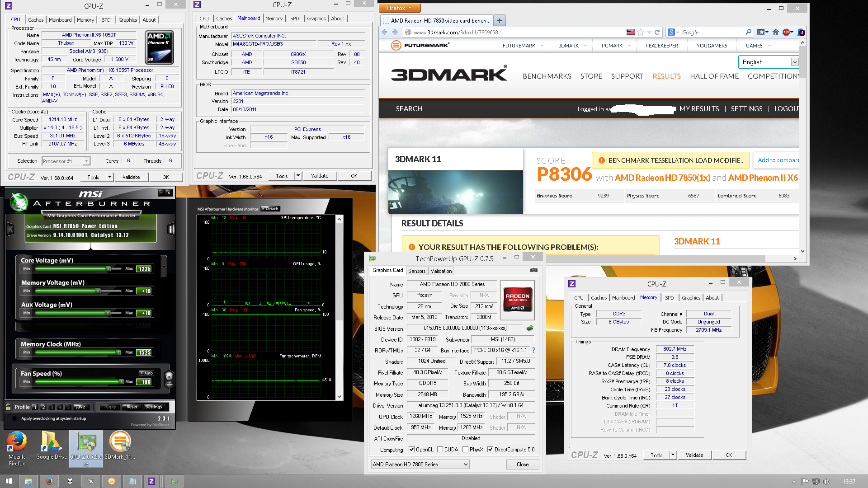
Task: Select Afterburner profile slot 2
Action: click(43, 407)
